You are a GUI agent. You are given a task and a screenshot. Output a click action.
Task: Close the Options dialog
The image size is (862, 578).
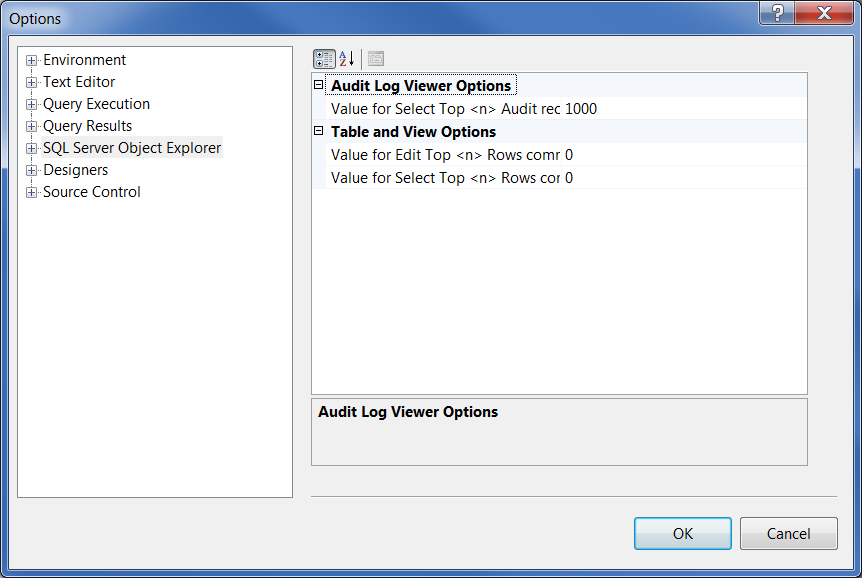(824, 13)
